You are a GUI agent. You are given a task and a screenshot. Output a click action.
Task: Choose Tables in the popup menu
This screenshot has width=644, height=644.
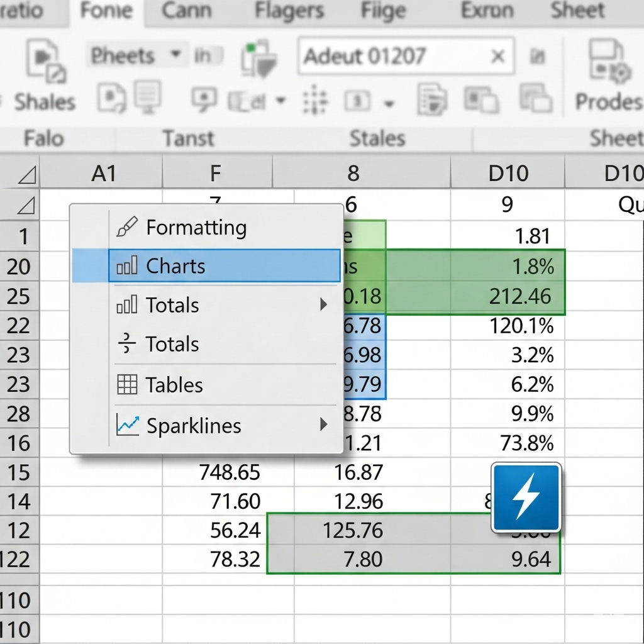[174, 385]
